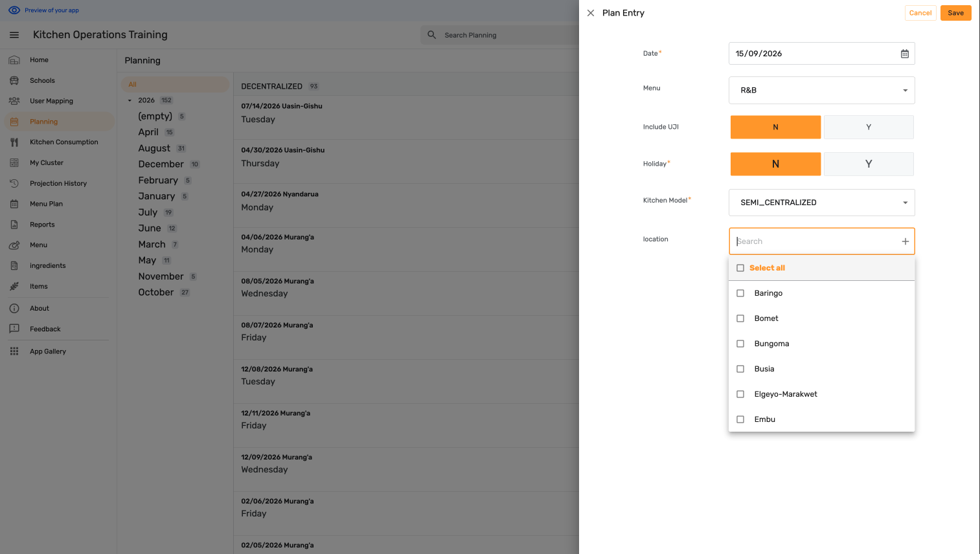Image resolution: width=980 pixels, height=554 pixels.
Task: Click the Save button
Action: point(956,13)
